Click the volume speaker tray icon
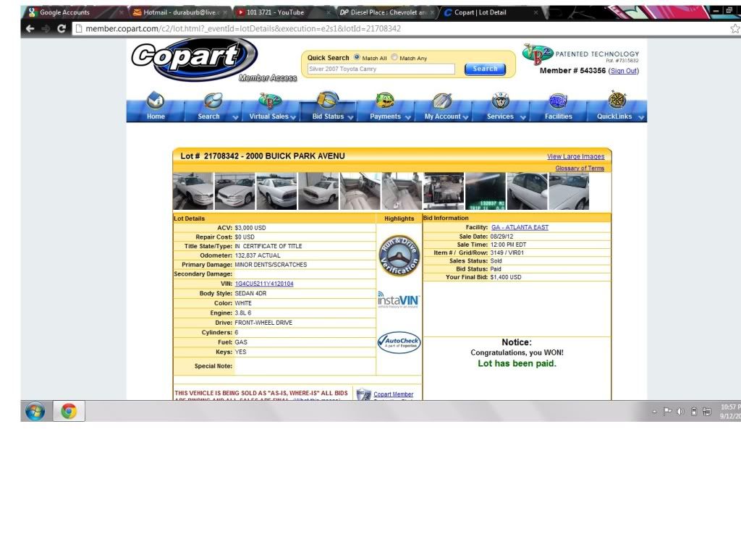741x560 pixels. (x=680, y=412)
